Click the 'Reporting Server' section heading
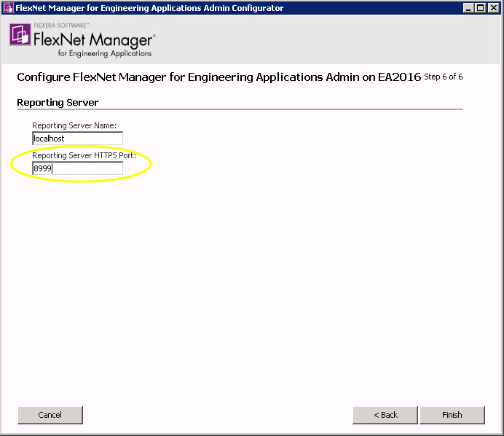 coord(58,102)
